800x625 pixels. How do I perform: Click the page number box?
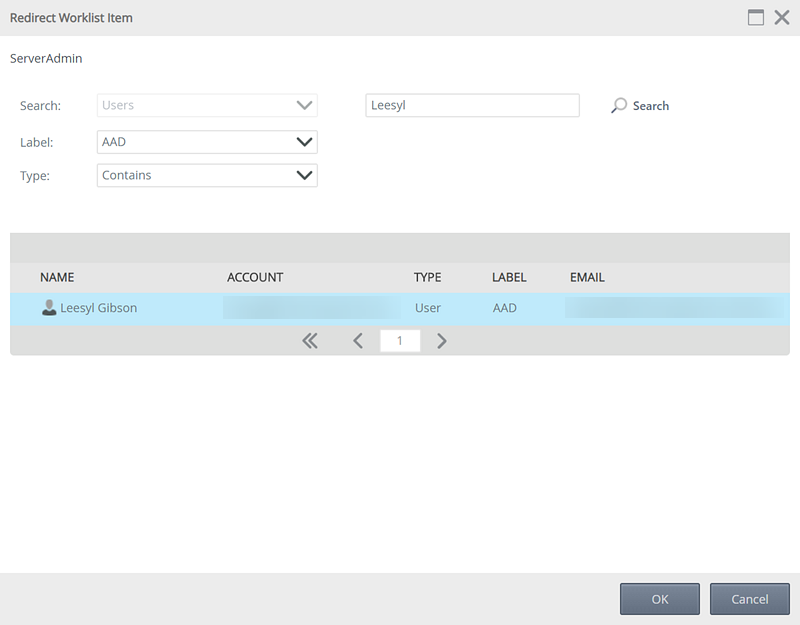[400, 341]
